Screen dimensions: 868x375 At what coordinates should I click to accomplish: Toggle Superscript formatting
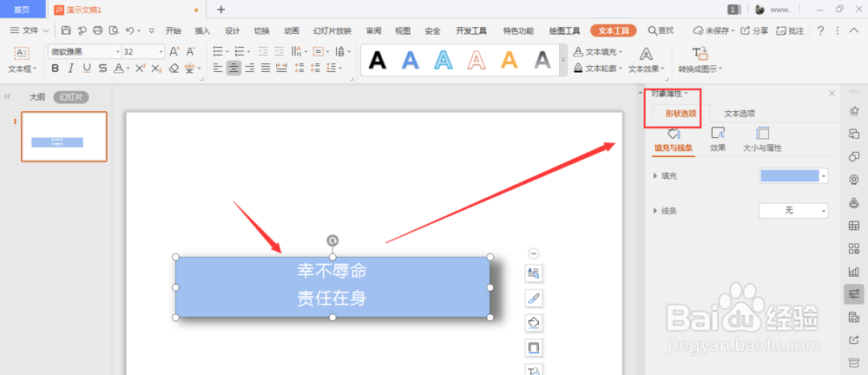(x=141, y=68)
